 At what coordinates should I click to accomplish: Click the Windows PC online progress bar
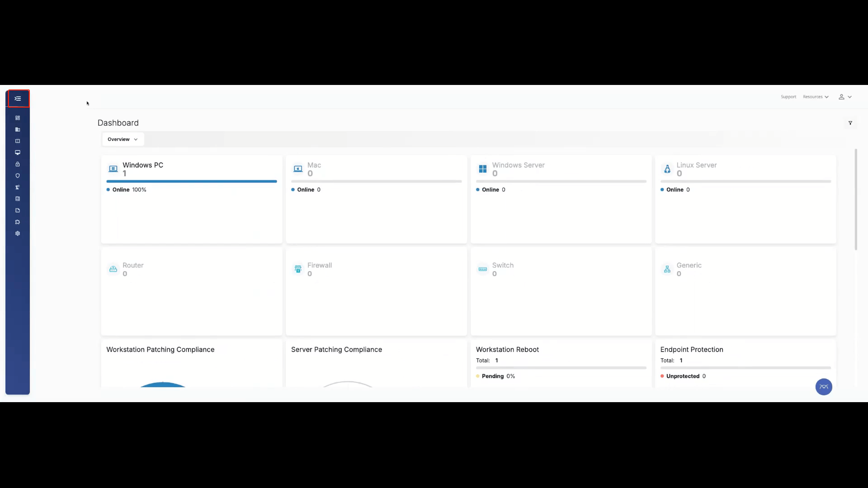191,181
